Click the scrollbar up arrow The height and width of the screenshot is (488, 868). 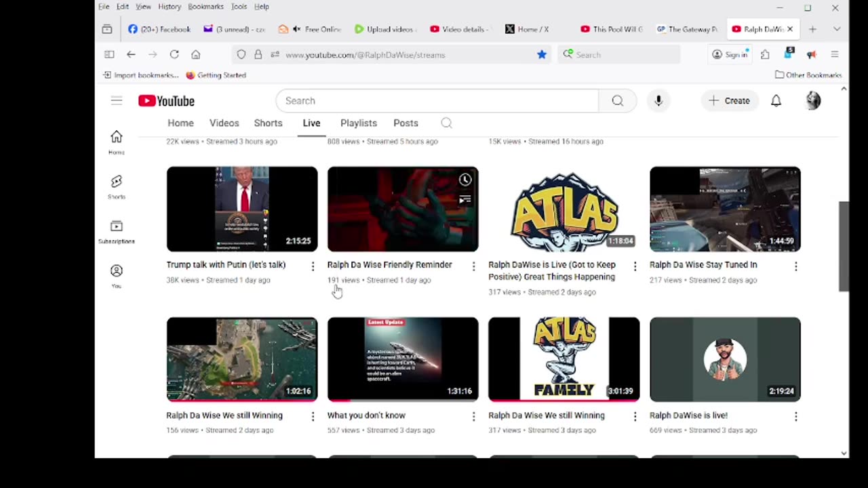tap(844, 89)
